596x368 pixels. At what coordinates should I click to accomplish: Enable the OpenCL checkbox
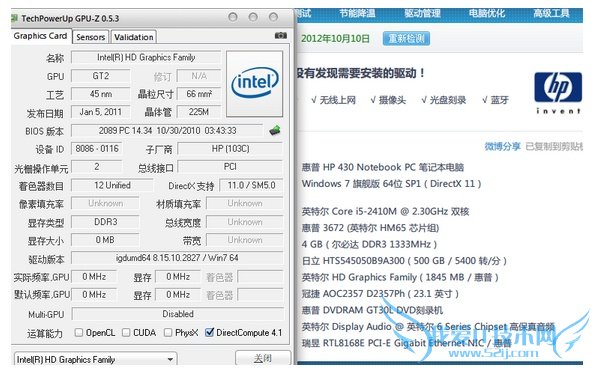tap(79, 333)
